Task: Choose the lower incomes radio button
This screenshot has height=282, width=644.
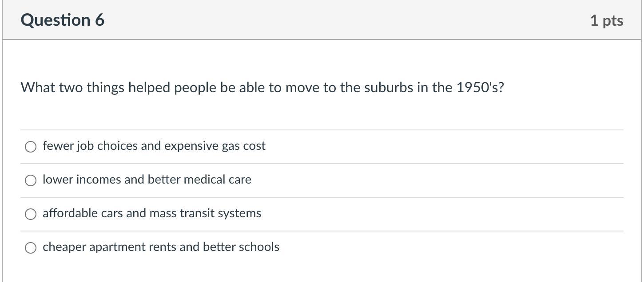Action: (31, 180)
